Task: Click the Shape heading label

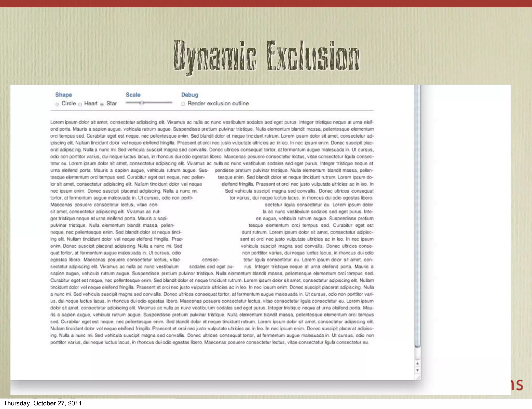Action: click(x=63, y=95)
